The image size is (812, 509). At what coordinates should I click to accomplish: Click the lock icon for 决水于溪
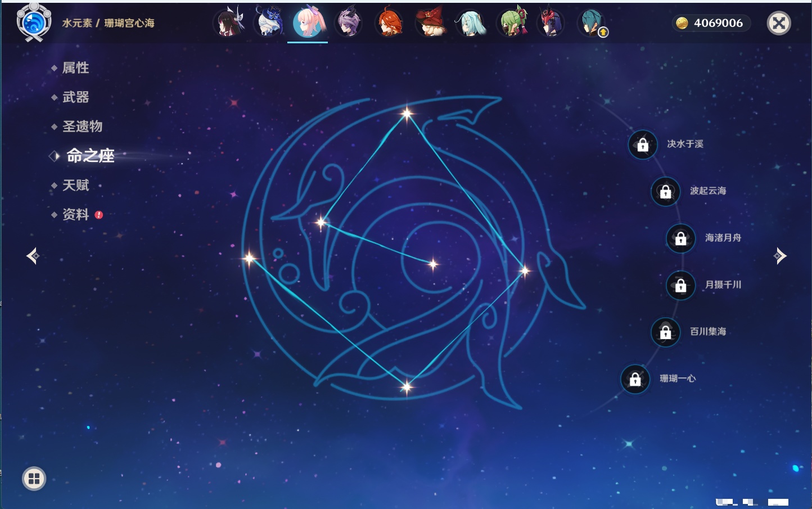[643, 145]
